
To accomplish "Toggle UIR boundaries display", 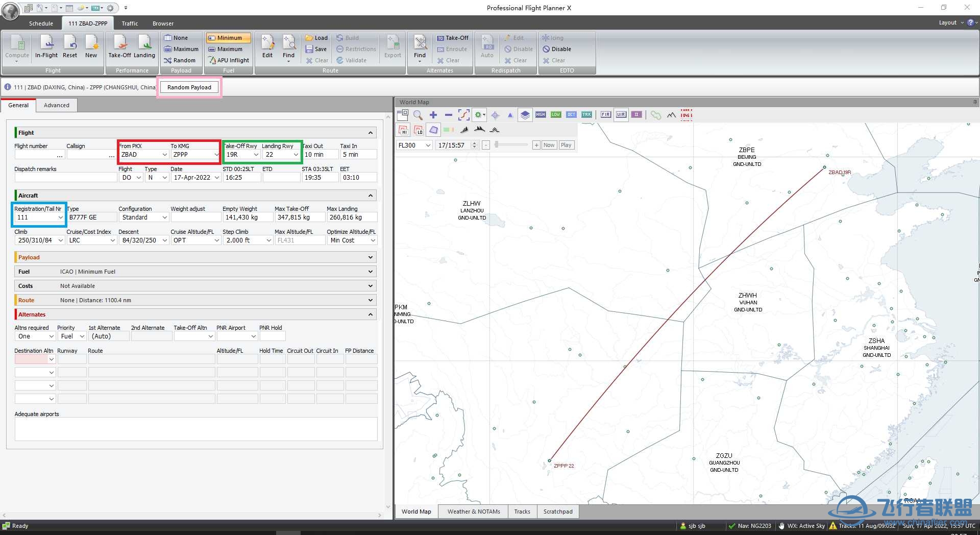I will coord(621,115).
